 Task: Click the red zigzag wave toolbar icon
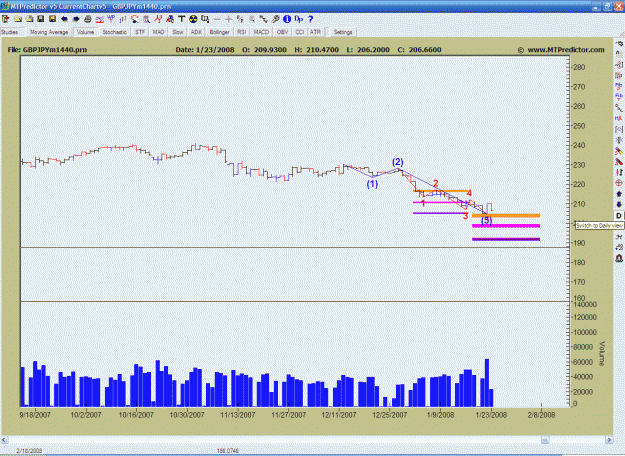(157, 19)
